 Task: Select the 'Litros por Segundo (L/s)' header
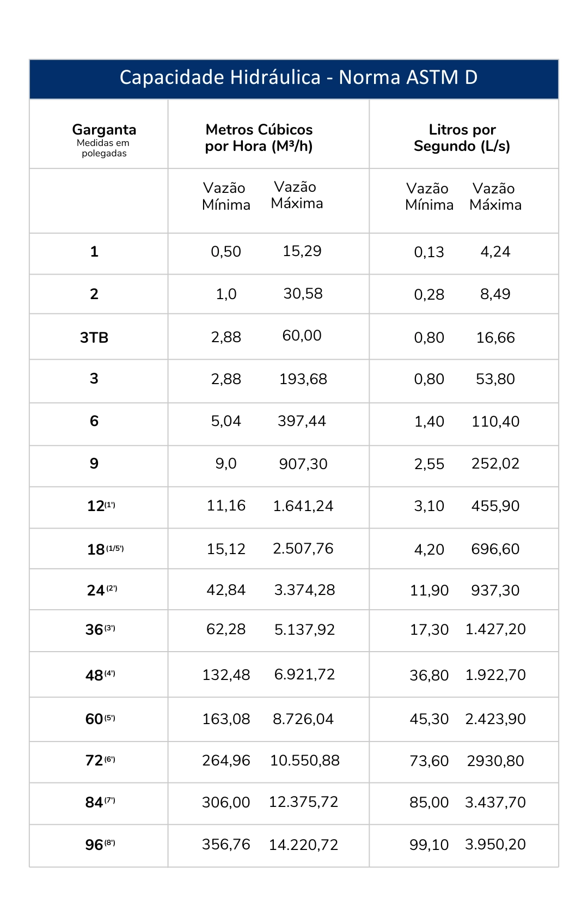[462, 138]
